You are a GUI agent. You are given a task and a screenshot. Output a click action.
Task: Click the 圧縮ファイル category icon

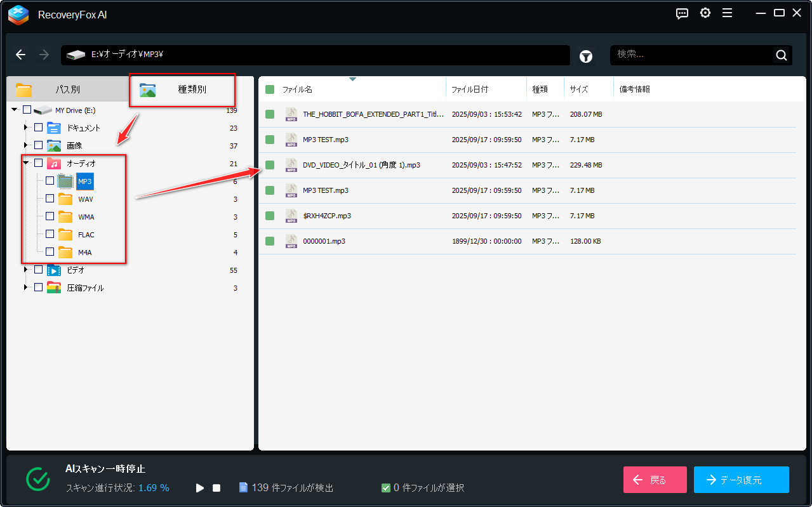click(x=54, y=287)
